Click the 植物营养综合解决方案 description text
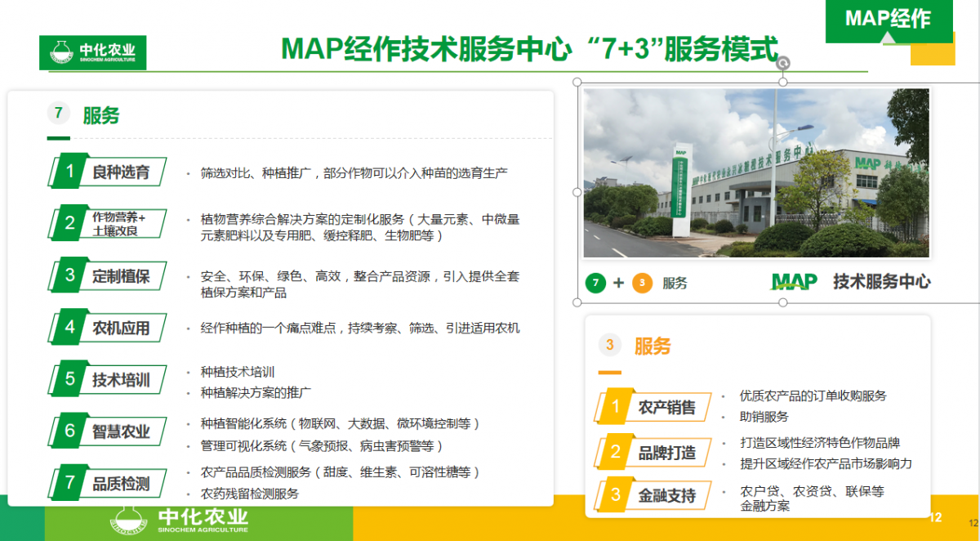980x541 pixels. [x=360, y=227]
